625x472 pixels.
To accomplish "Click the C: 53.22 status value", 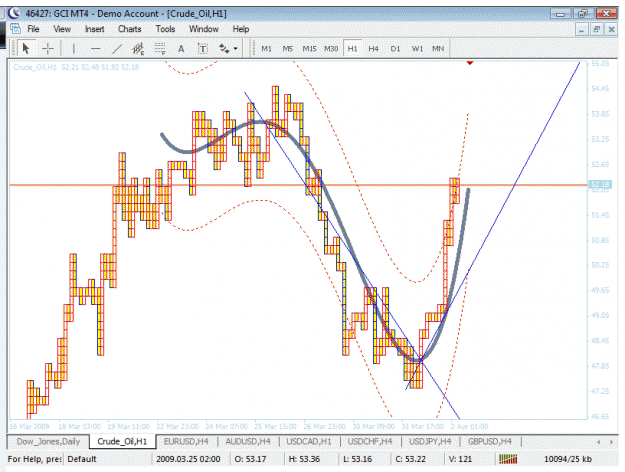I will click(411, 459).
